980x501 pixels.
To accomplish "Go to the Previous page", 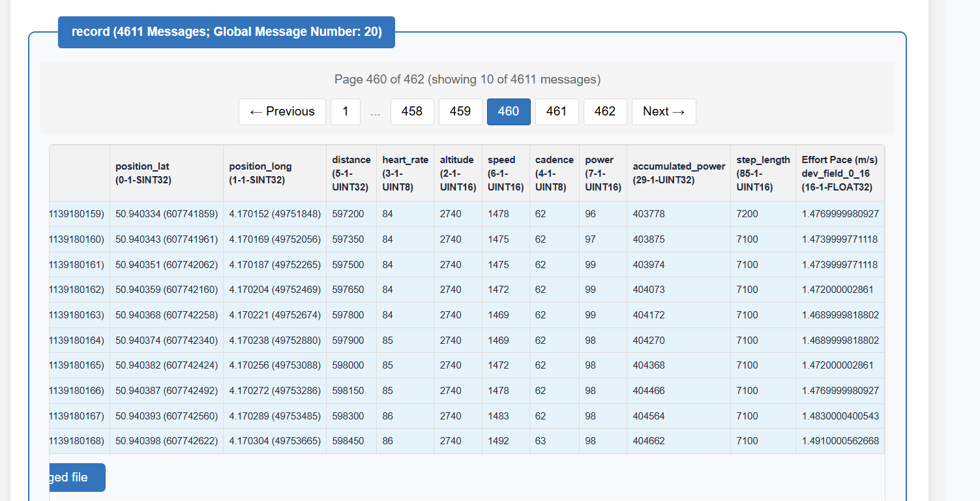I will pyautogui.click(x=282, y=112).
